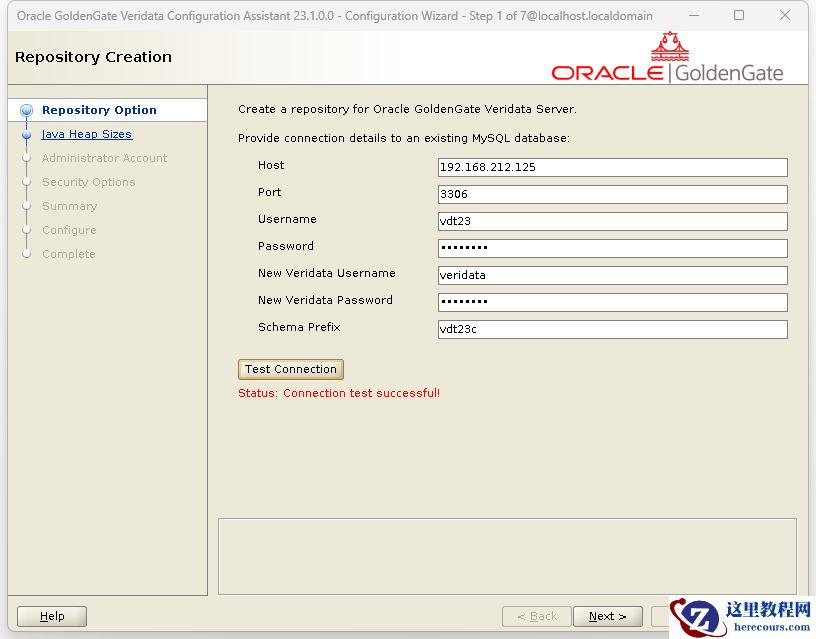816x639 pixels.
Task: Click the Username field containing vdt23
Action: point(612,221)
